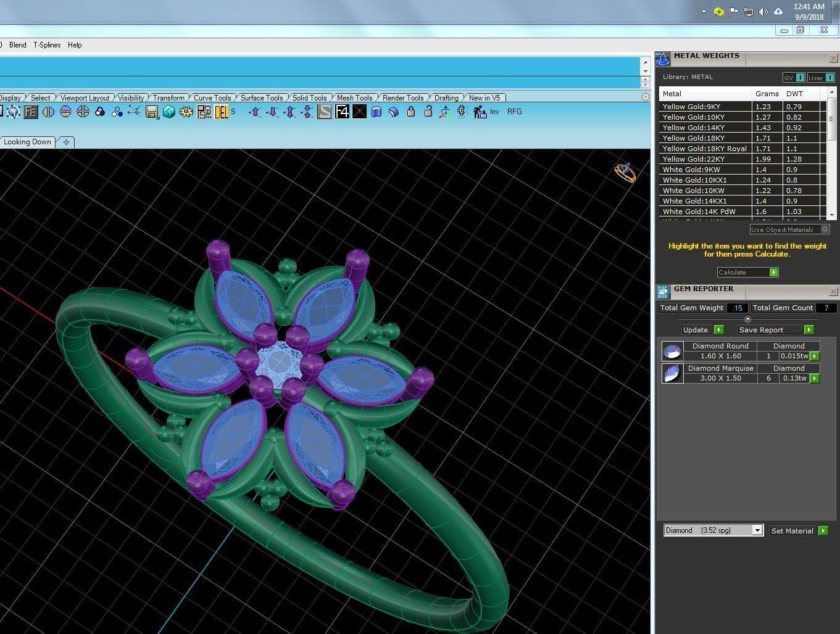Click the RFG toolbar item
The image size is (840, 634).
click(514, 112)
